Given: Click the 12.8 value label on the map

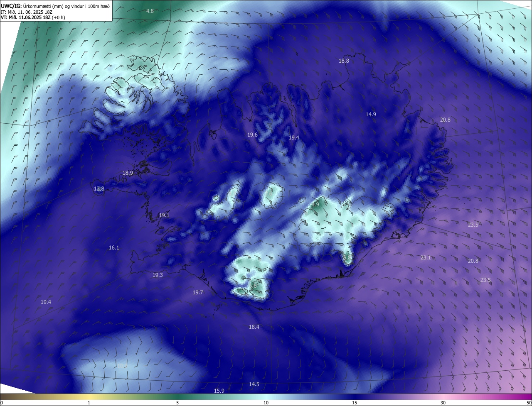Looking at the screenshot, I should coord(99,189).
